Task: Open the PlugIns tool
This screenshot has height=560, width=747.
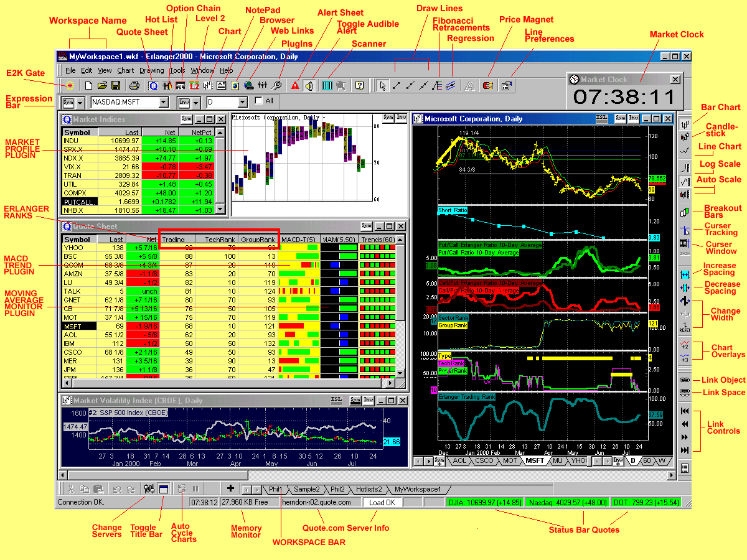Action: [276, 85]
